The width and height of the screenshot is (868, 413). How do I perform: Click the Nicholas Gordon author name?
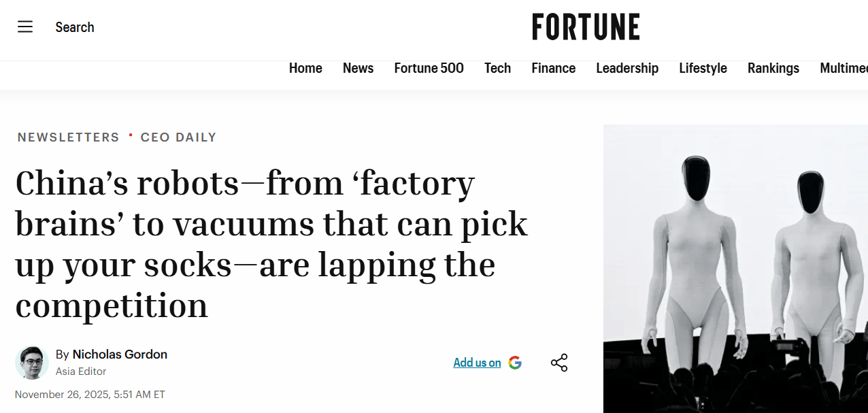tap(120, 354)
